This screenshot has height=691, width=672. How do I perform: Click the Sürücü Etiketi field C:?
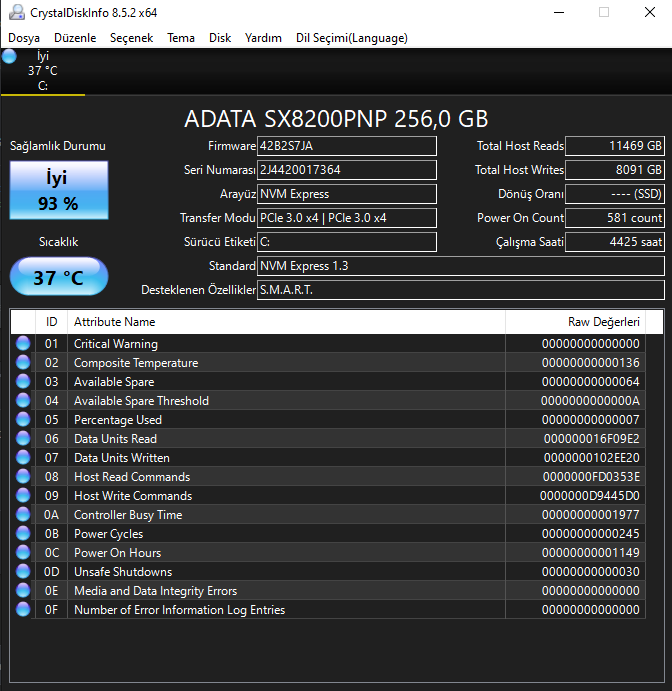click(x=347, y=242)
